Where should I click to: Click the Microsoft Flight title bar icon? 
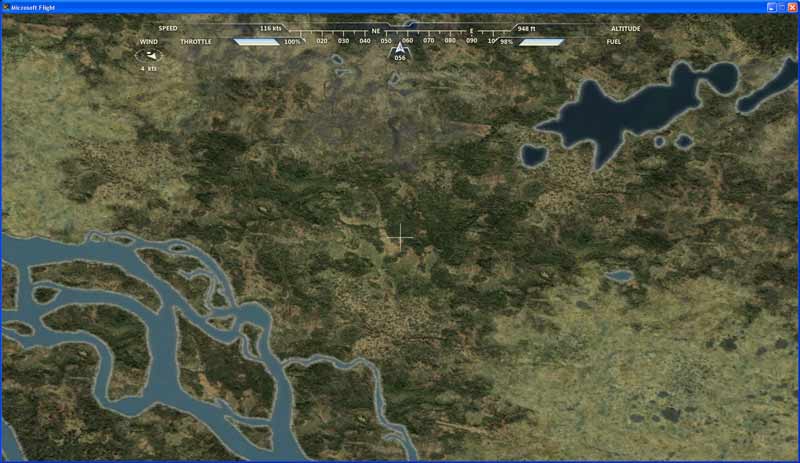pyautogui.click(x=6, y=7)
